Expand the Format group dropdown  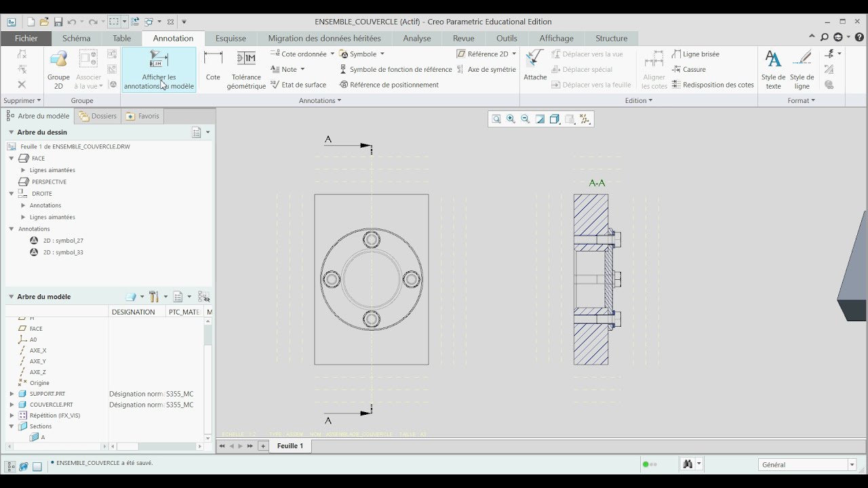[802, 100]
